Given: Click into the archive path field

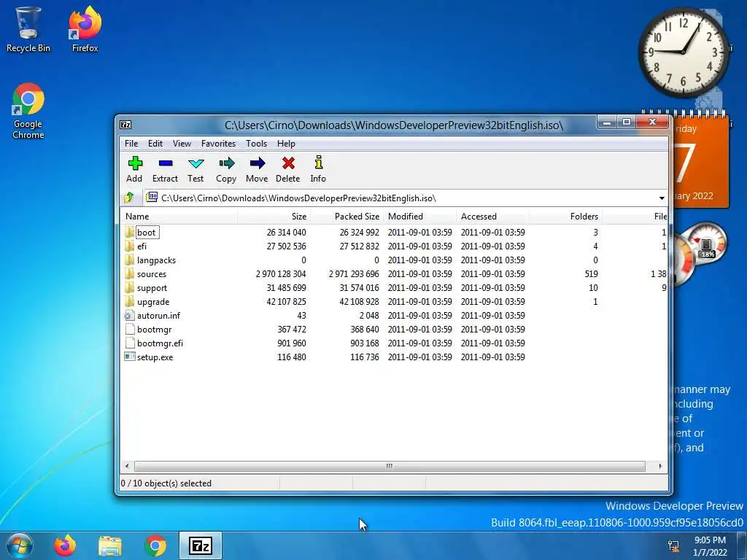Looking at the screenshot, I should 400,198.
